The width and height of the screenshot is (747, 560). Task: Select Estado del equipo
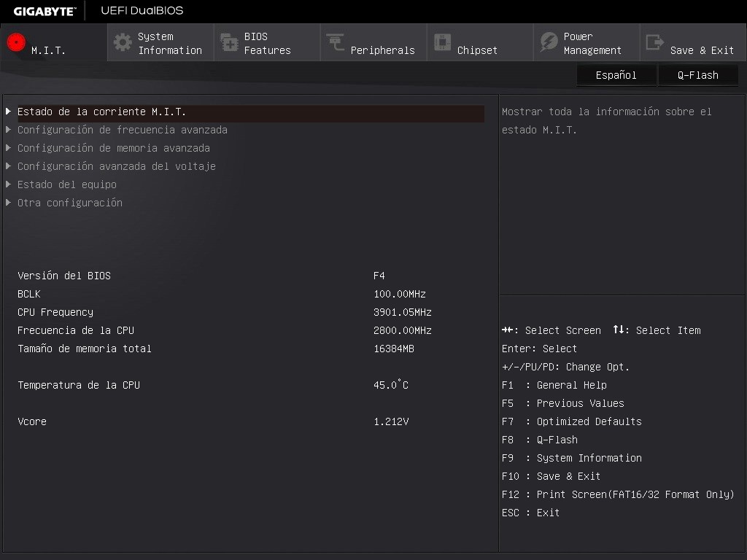[66, 184]
